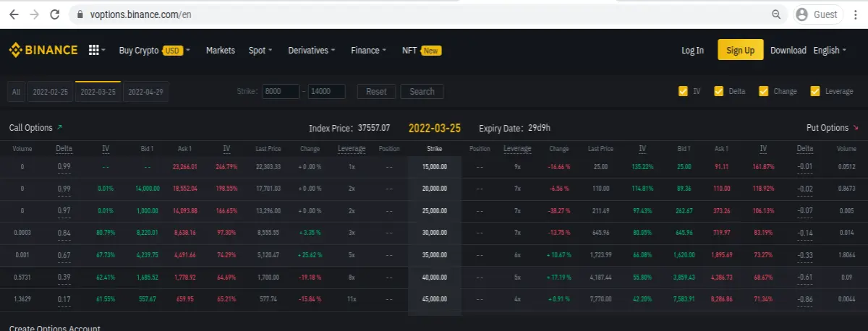The image size is (868, 331).
Task: Click the zoom magnifier in address bar
Action: (x=777, y=14)
